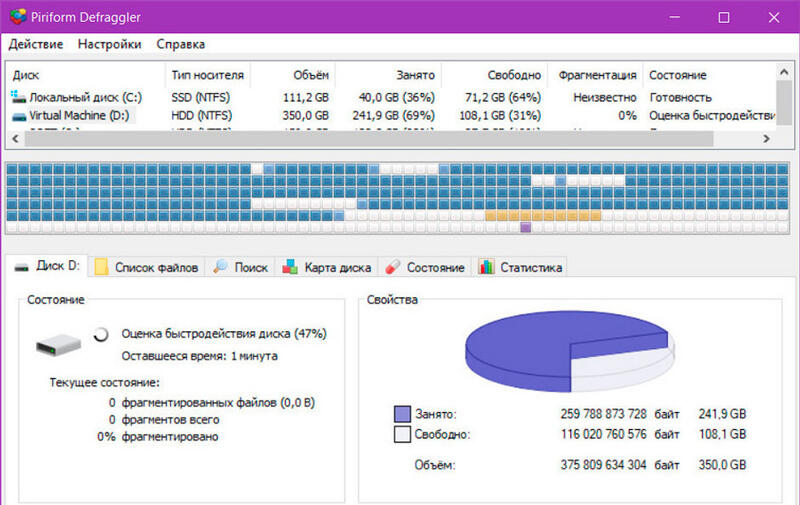The image size is (800, 505).
Task: Sort drives by Тип носителя column header
Action: (205, 75)
